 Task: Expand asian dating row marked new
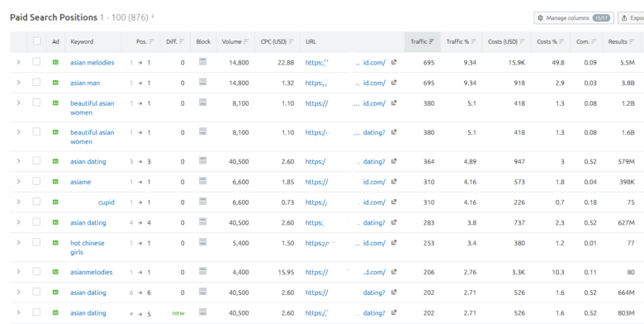(18, 312)
